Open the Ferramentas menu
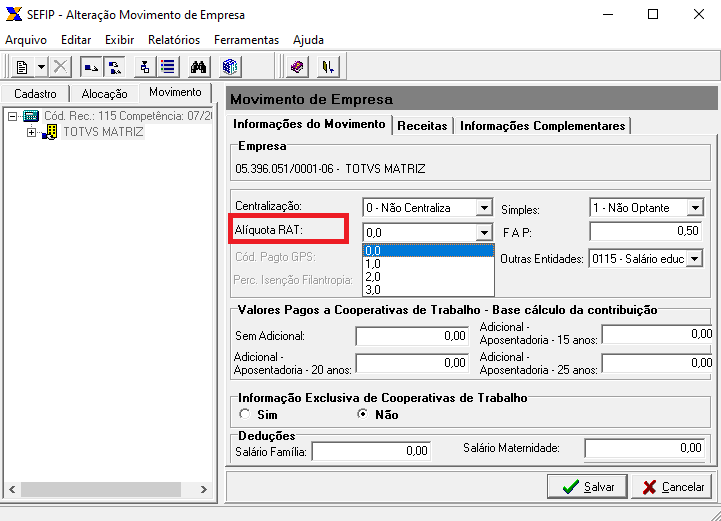Viewport: 721px width, 521px height. pos(246,40)
